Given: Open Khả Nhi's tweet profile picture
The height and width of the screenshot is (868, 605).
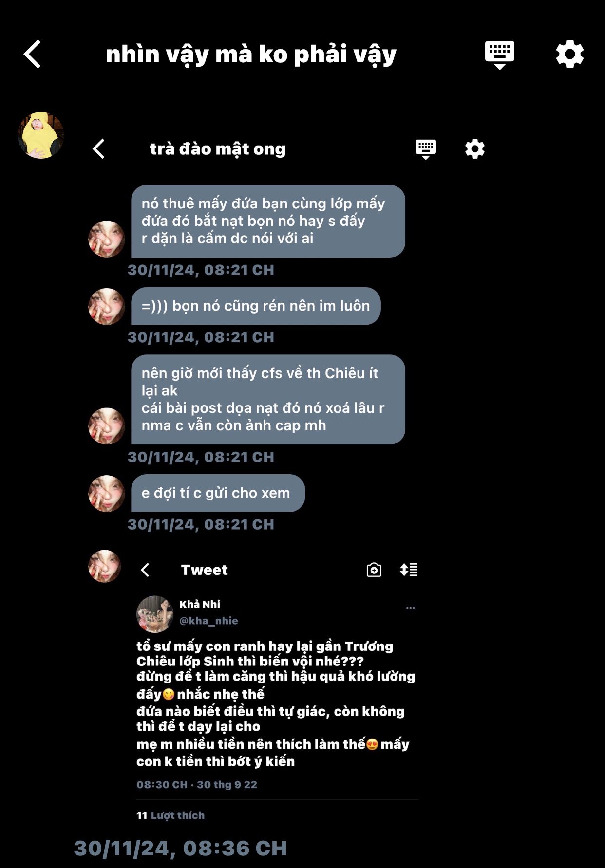Looking at the screenshot, I should [155, 614].
